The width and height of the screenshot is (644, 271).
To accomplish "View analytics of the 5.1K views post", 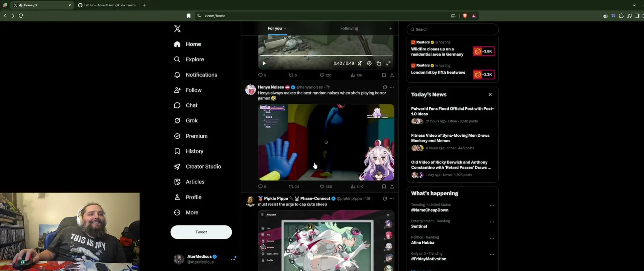I will pos(357,186).
